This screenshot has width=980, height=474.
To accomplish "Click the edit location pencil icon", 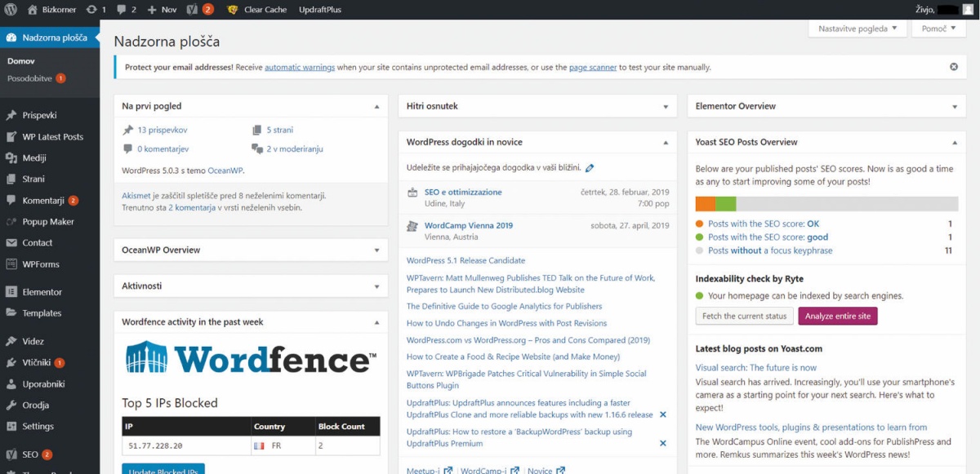I will (590, 168).
